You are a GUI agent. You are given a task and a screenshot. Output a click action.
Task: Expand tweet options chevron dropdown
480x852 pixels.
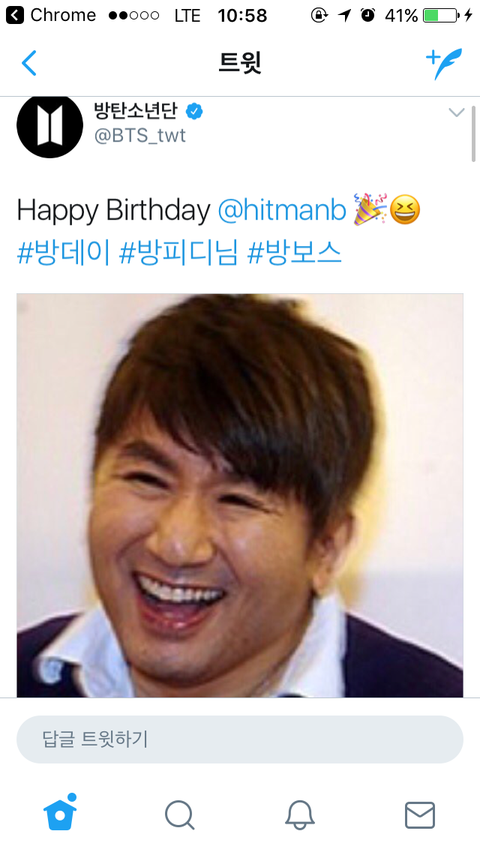(456, 112)
